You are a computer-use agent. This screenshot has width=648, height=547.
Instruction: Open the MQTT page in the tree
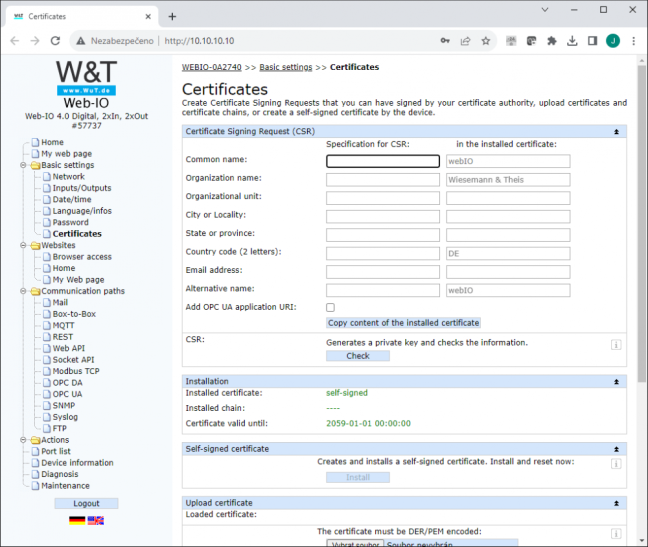click(63, 326)
